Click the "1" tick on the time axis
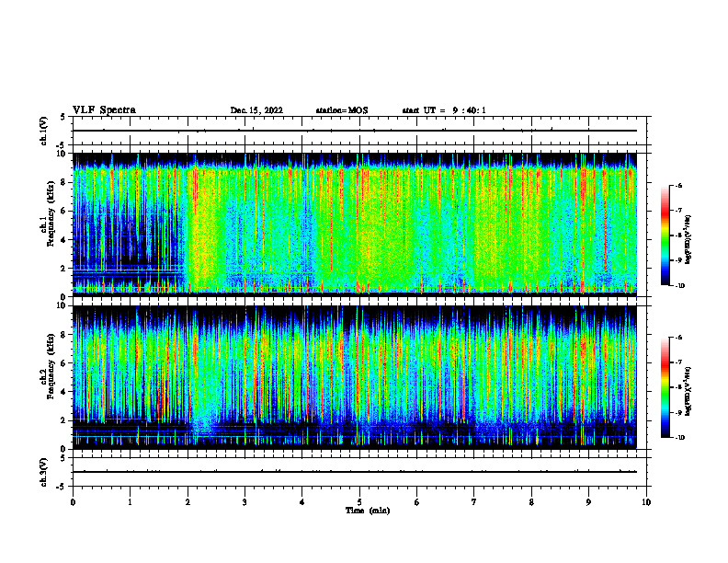Image resolution: width=728 pixels, height=563 pixels. pos(130,502)
